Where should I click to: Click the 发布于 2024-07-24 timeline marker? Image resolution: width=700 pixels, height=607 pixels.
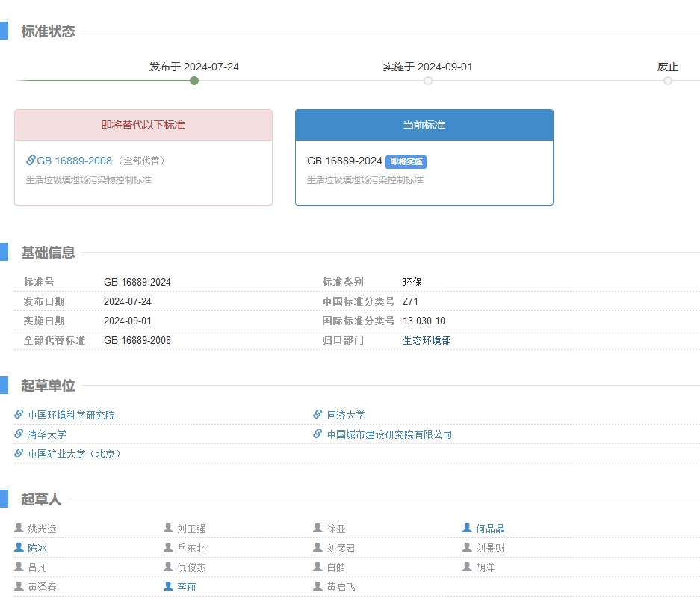tap(194, 81)
